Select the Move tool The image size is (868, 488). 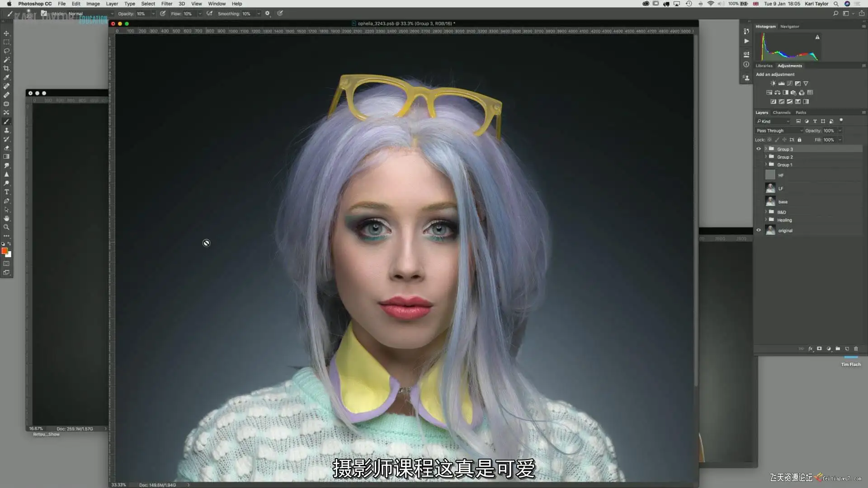6,33
